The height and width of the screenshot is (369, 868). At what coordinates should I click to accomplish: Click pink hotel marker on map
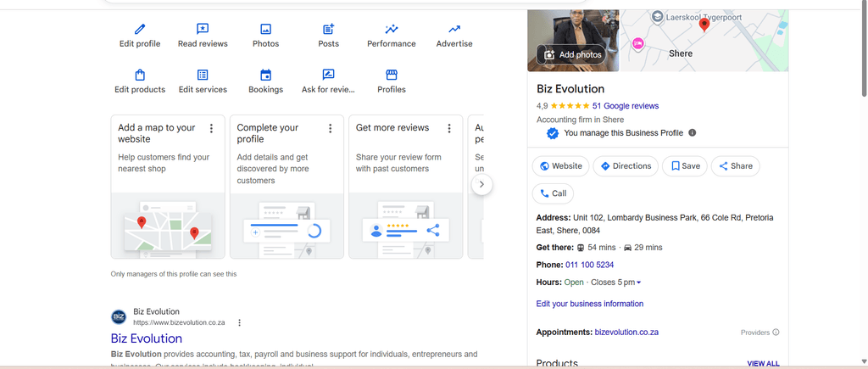pyautogui.click(x=637, y=42)
